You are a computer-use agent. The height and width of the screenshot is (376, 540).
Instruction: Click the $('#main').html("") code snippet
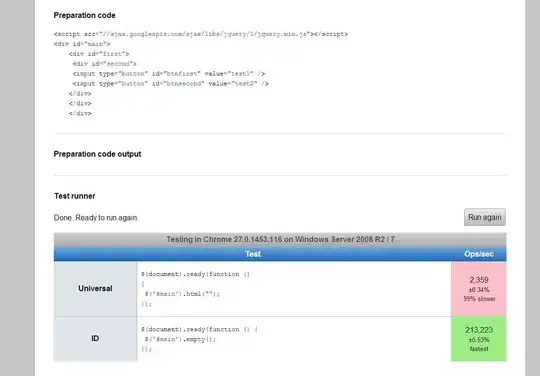click(x=182, y=294)
